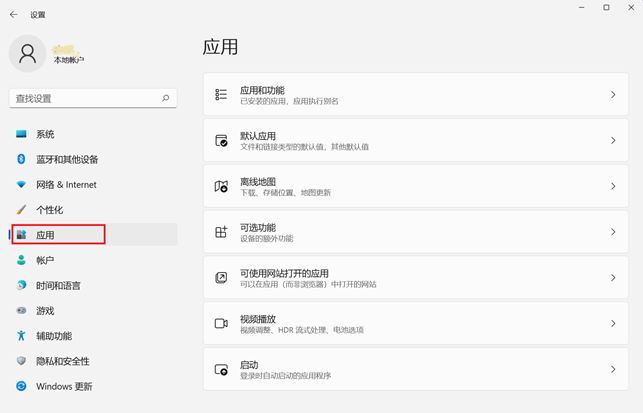Select Windows 更新 in sidebar
The width and height of the screenshot is (643, 413).
[64, 386]
